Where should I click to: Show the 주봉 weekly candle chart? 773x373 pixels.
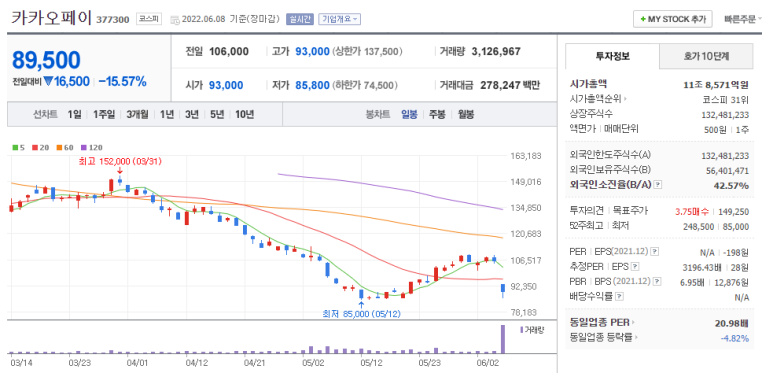pos(437,114)
